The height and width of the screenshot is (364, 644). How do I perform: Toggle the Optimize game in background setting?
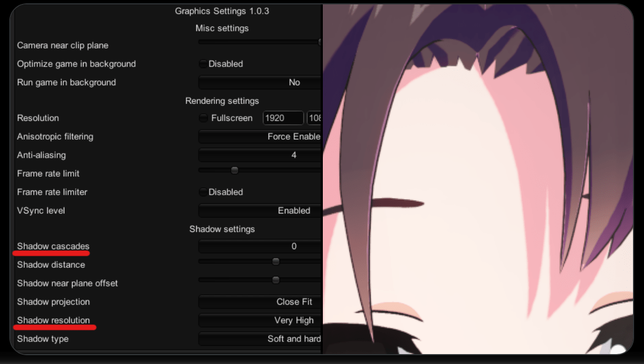click(x=203, y=64)
